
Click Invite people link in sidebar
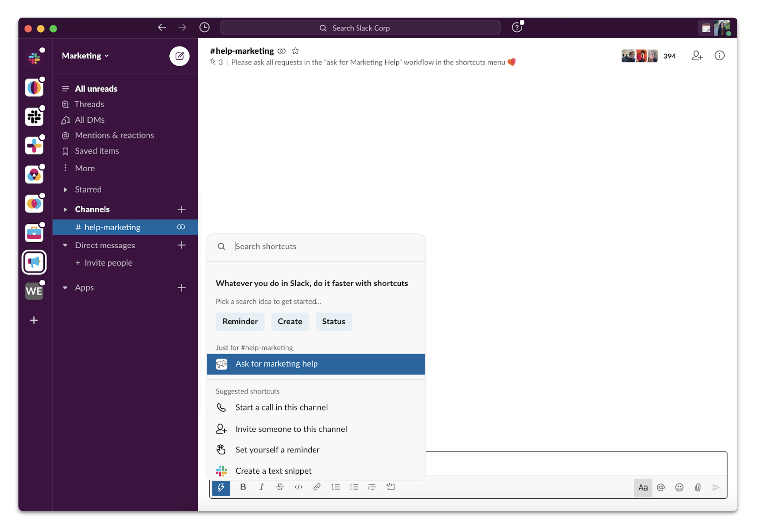click(x=108, y=263)
